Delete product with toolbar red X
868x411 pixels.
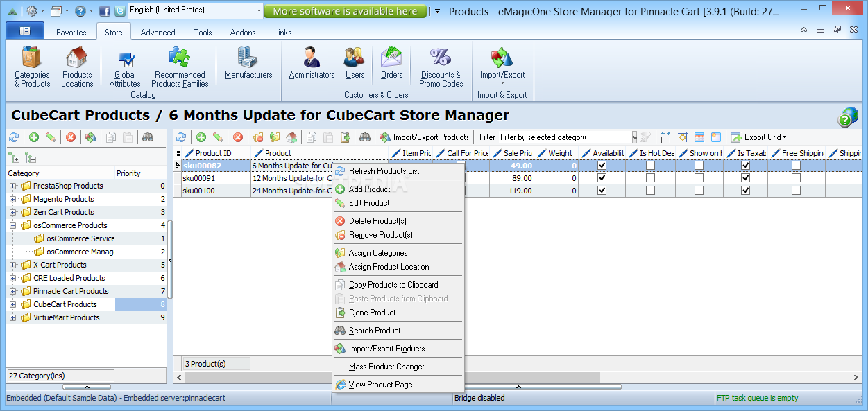[x=238, y=137]
